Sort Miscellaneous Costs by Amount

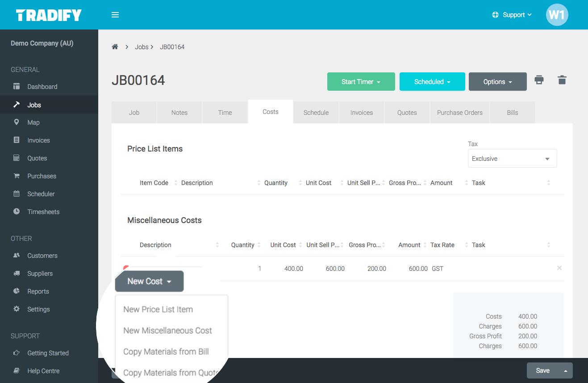click(x=409, y=245)
